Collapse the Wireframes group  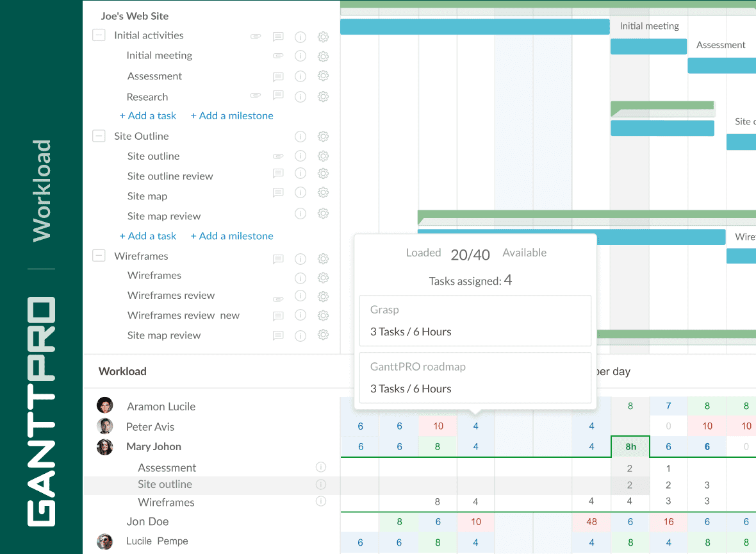pyautogui.click(x=99, y=255)
